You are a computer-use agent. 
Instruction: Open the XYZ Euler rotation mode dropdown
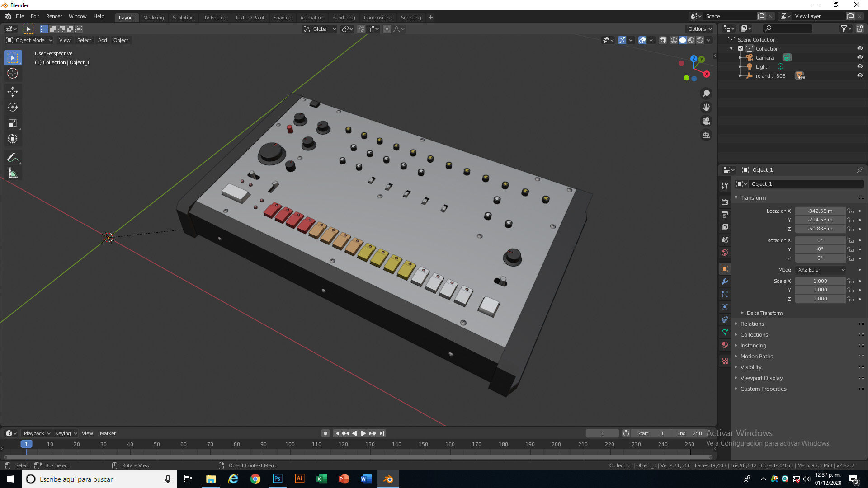(821, 270)
